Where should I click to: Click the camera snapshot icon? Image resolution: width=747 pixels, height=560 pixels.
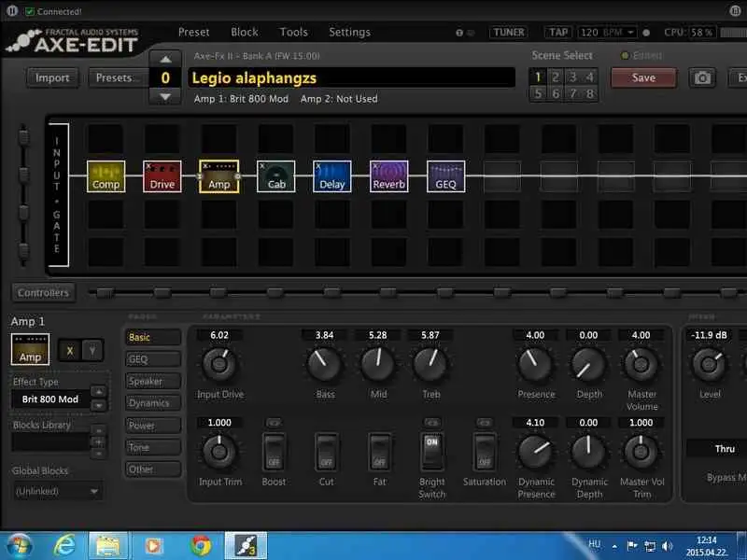pyautogui.click(x=702, y=77)
